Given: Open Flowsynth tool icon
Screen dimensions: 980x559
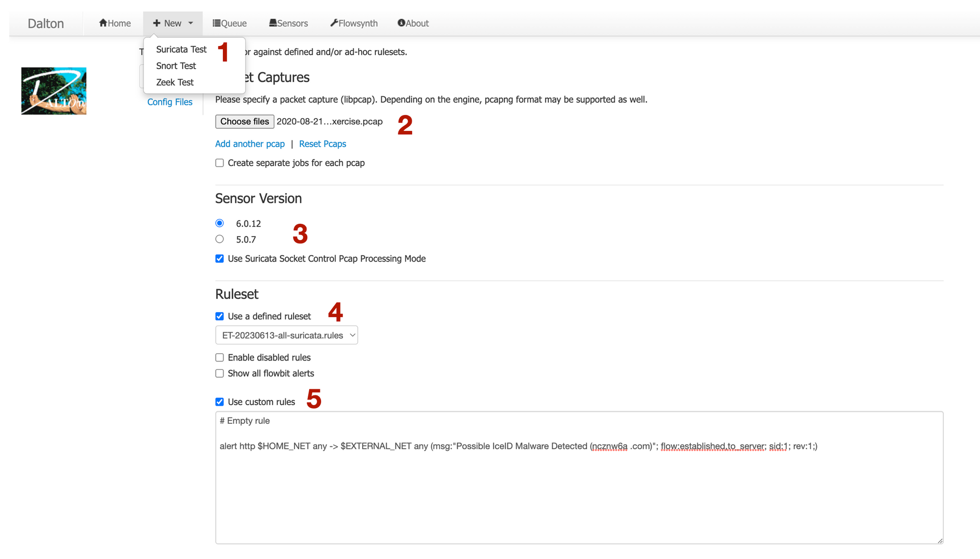Looking at the screenshot, I should 333,23.
